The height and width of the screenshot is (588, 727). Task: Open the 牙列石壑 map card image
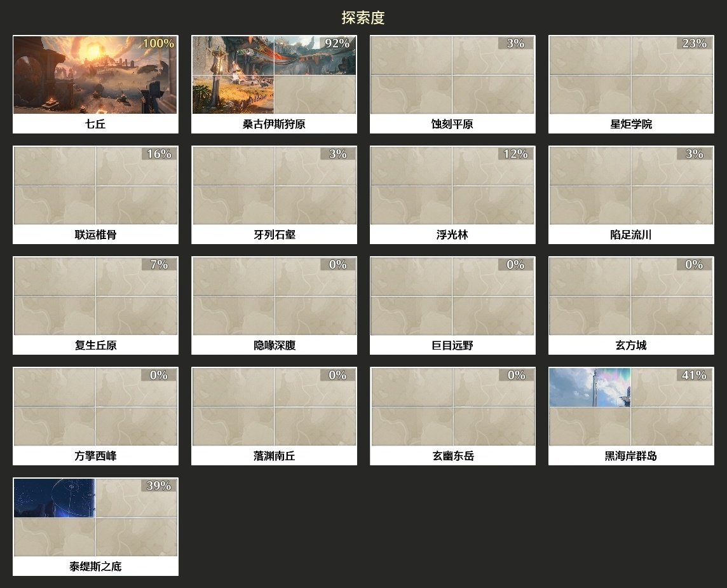coord(274,186)
